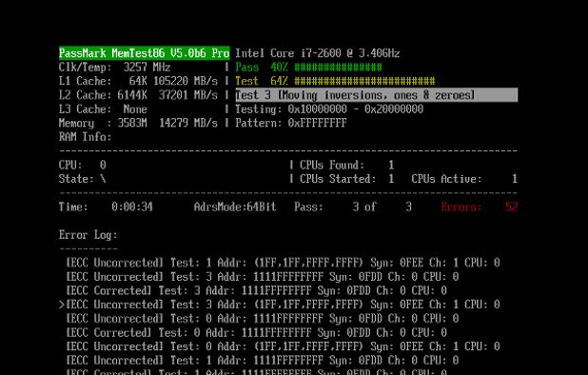
Task: Click the red Errors: 52 counter
Action: pyautogui.click(x=480, y=207)
